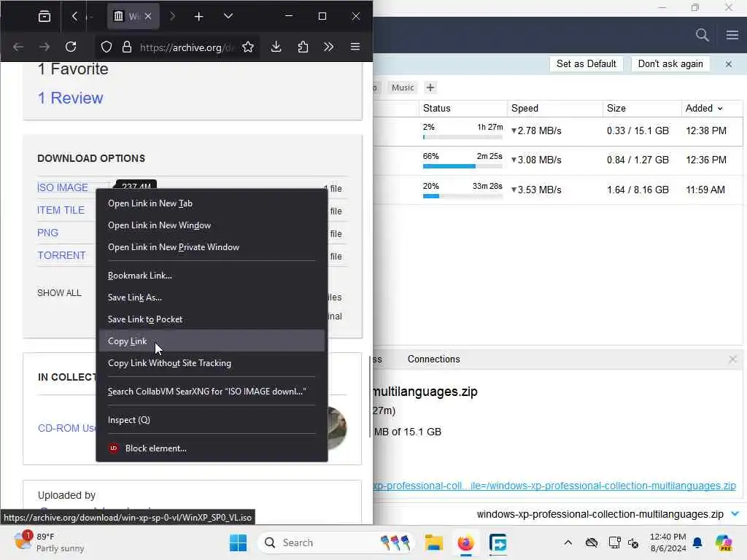This screenshot has height=560, width=747.
Task: Go forward one page in Firefox
Action: point(44,47)
